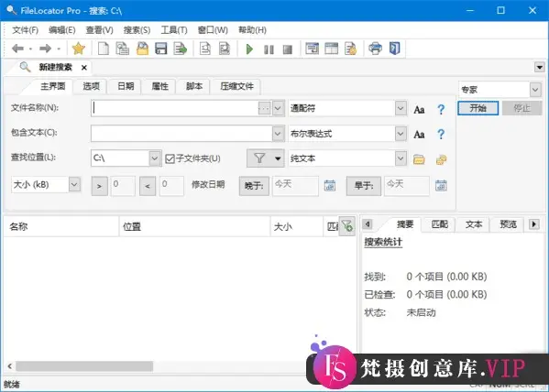Open the 帮助(H) menu
The width and height of the screenshot is (549, 392).
252,30
